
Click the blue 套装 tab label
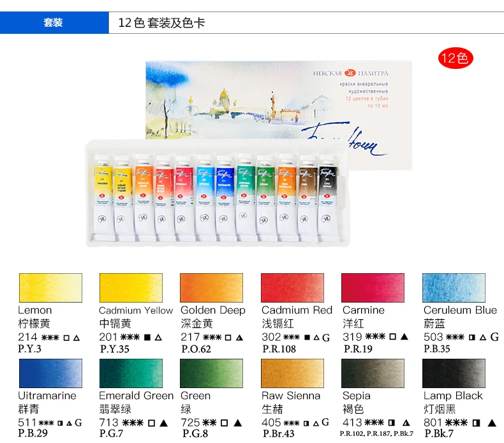(x=53, y=22)
